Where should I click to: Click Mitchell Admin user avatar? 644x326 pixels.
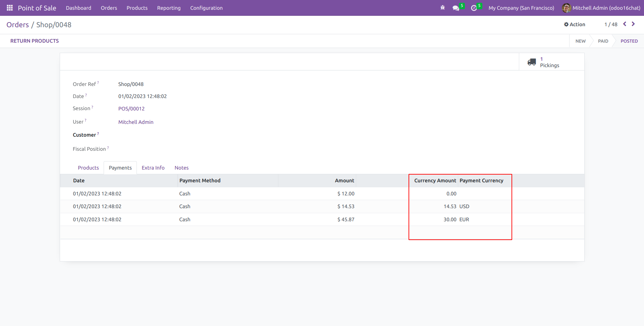pos(566,8)
